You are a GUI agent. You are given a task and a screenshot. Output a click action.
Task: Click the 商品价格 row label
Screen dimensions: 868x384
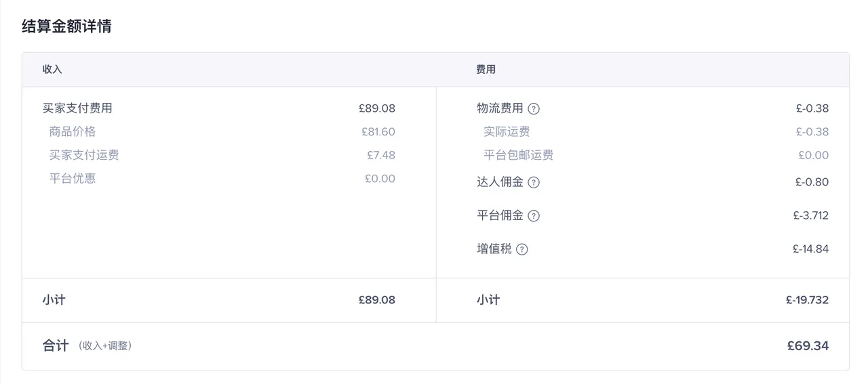coord(73,131)
